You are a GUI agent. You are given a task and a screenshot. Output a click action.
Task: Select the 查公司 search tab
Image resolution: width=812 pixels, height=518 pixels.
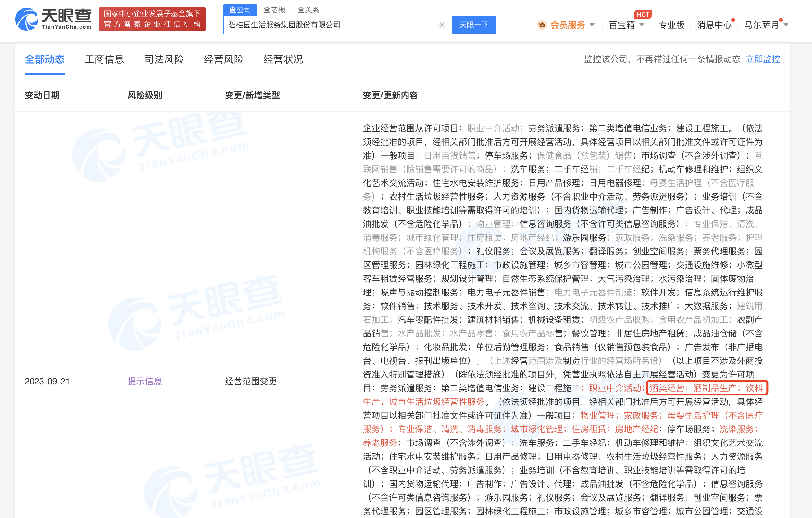(240, 10)
